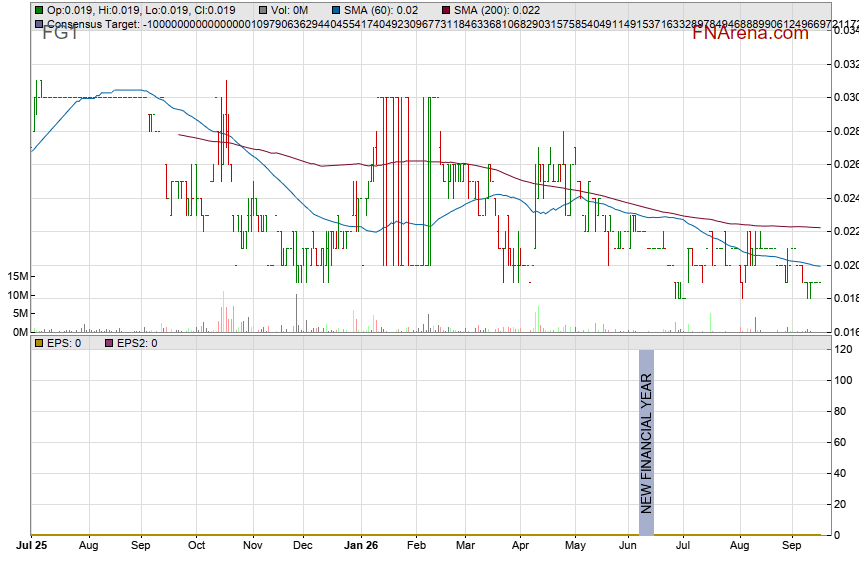The height and width of the screenshot is (566, 859).
Task: Click the red SMA (200) legend swatch
Action: pos(446,10)
